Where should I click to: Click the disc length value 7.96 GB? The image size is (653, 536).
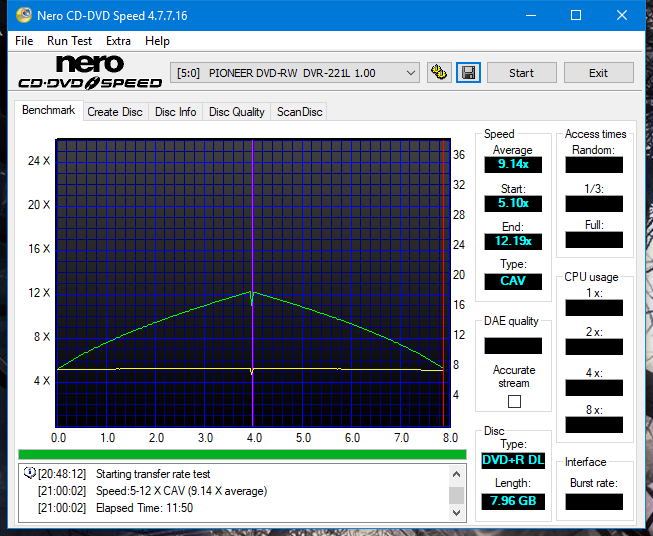click(513, 501)
